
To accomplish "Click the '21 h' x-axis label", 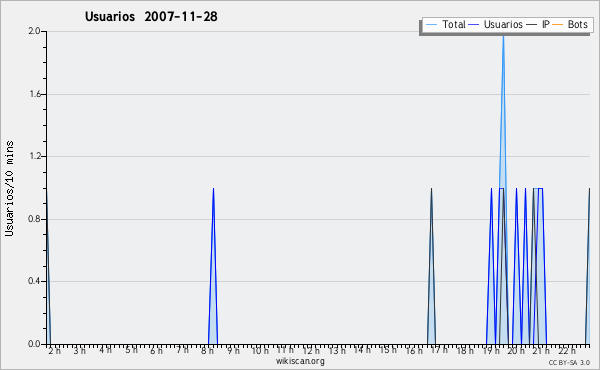I will [x=541, y=351].
